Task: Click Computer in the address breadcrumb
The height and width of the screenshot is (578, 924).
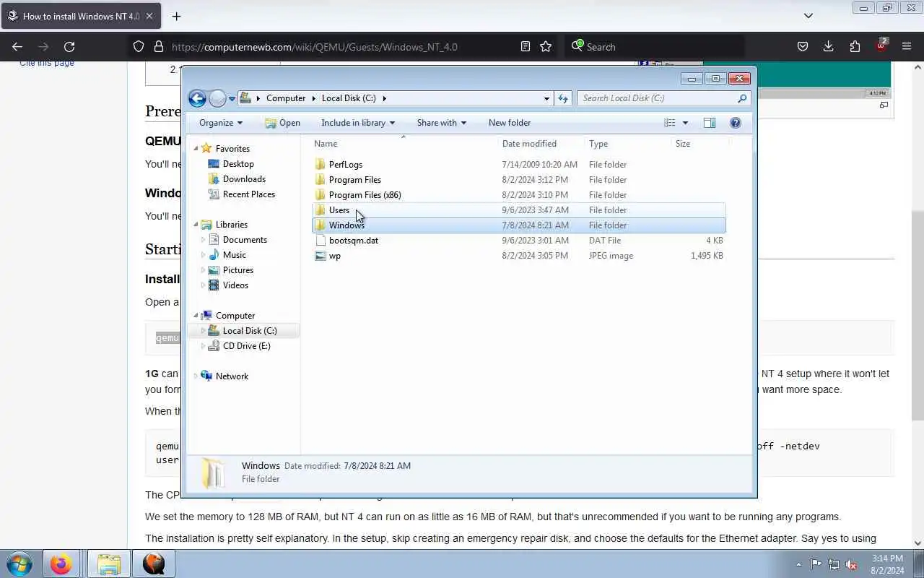Action: click(x=286, y=98)
